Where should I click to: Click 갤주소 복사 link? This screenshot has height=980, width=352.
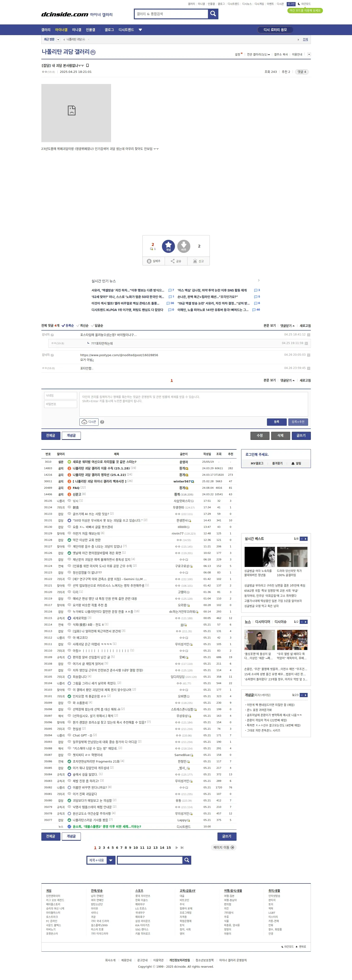(x=281, y=54)
